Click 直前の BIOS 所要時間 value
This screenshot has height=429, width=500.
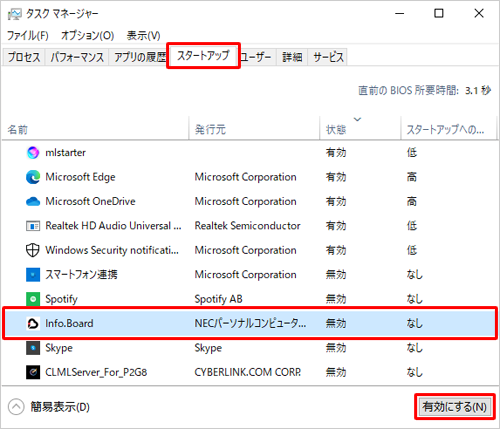click(x=478, y=90)
